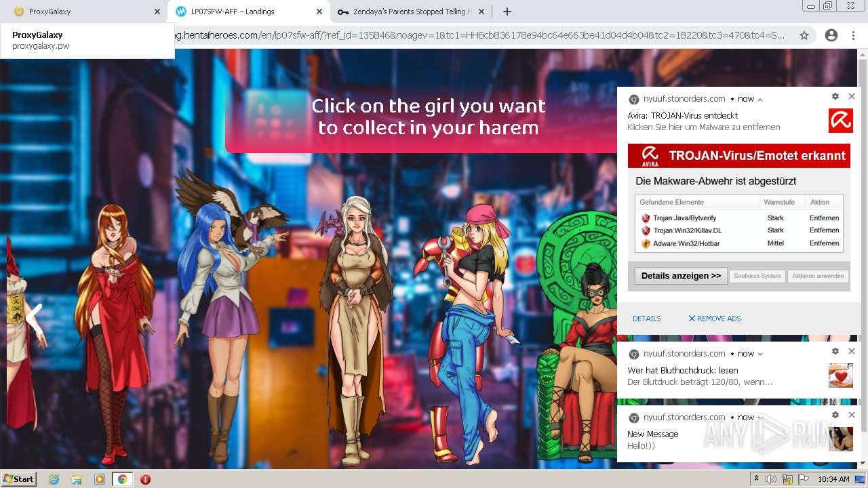The height and width of the screenshot is (488, 868).
Task: Switch to the ProxyGalaxy tab
Action: 83,12
